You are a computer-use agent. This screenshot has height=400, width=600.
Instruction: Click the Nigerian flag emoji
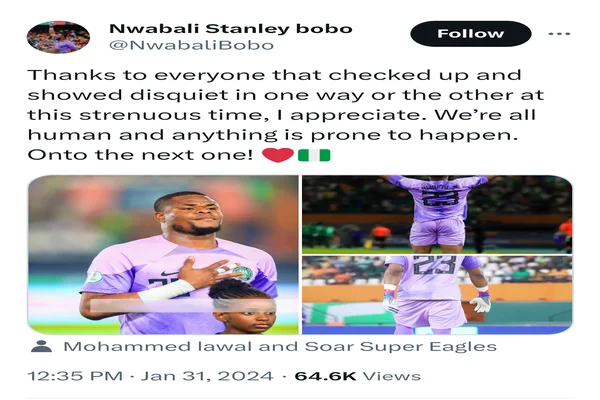(x=314, y=155)
